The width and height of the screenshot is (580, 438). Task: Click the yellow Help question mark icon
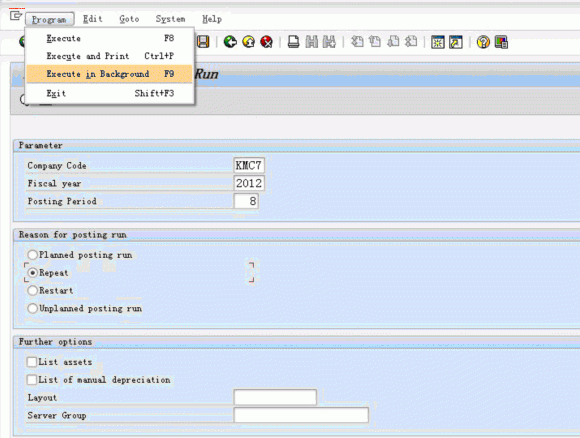click(x=483, y=42)
